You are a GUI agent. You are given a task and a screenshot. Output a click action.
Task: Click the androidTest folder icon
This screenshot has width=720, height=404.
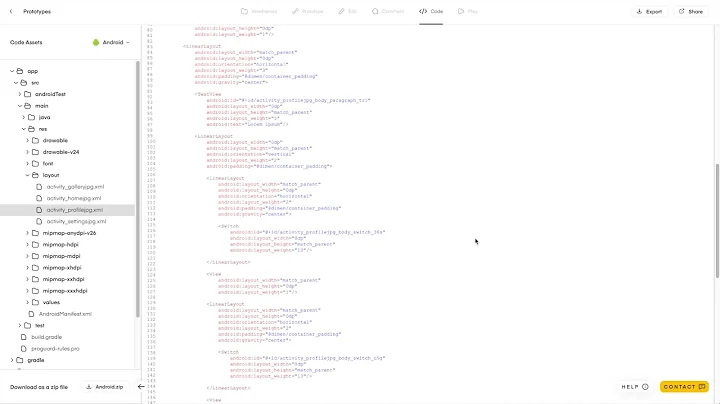pos(28,94)
